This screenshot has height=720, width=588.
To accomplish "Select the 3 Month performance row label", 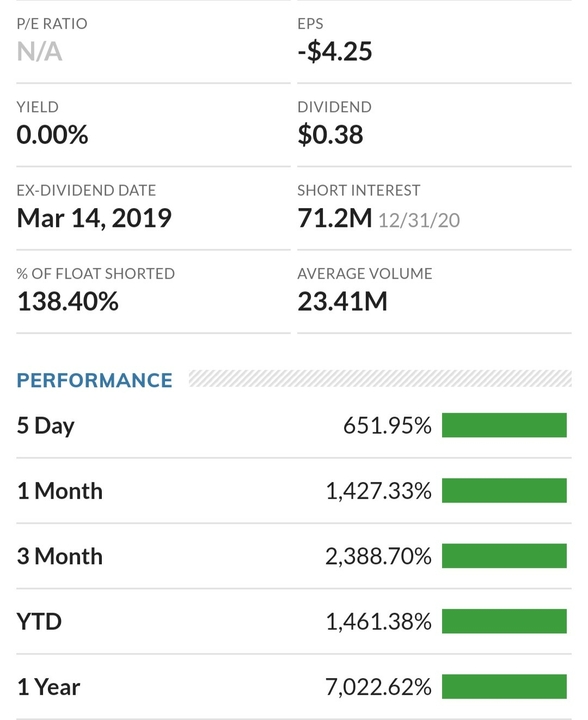I will (60, 556).
